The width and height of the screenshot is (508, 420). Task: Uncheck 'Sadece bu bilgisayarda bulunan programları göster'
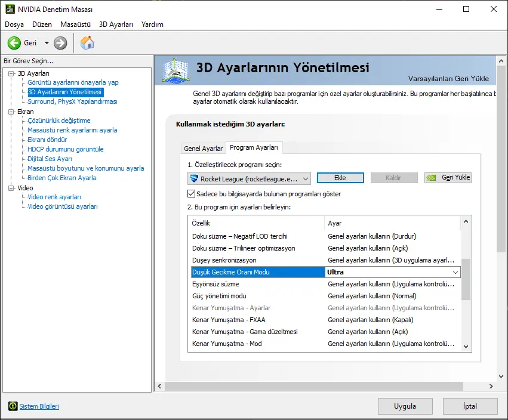click(192, 194)
